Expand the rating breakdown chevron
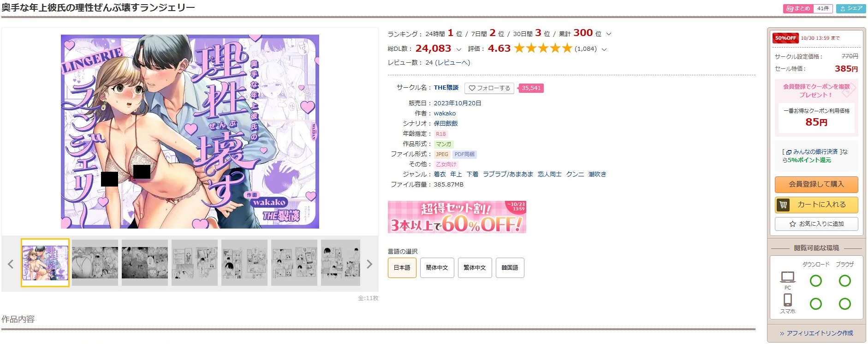The image size is (868, 344). pyautogui.click(x=604, y=49)
